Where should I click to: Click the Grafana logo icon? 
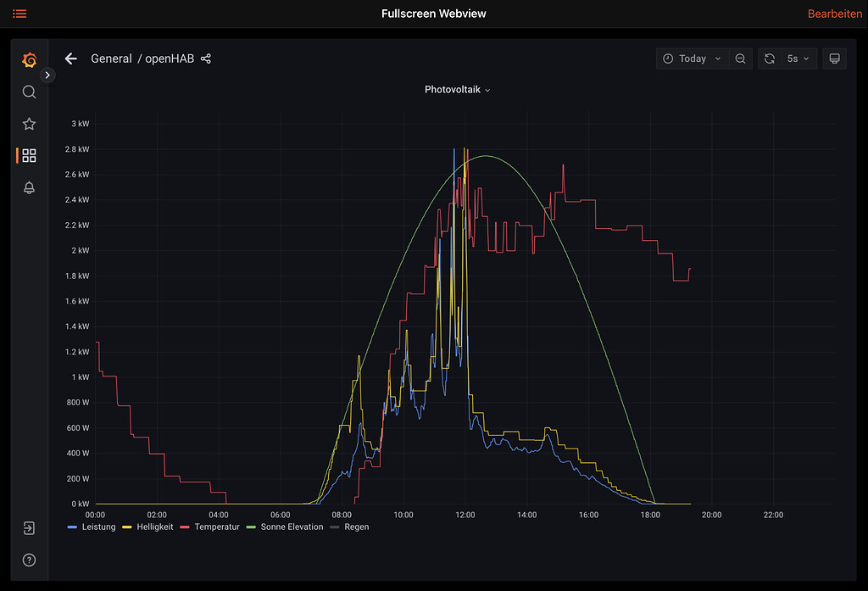click(x=29, y=59)
